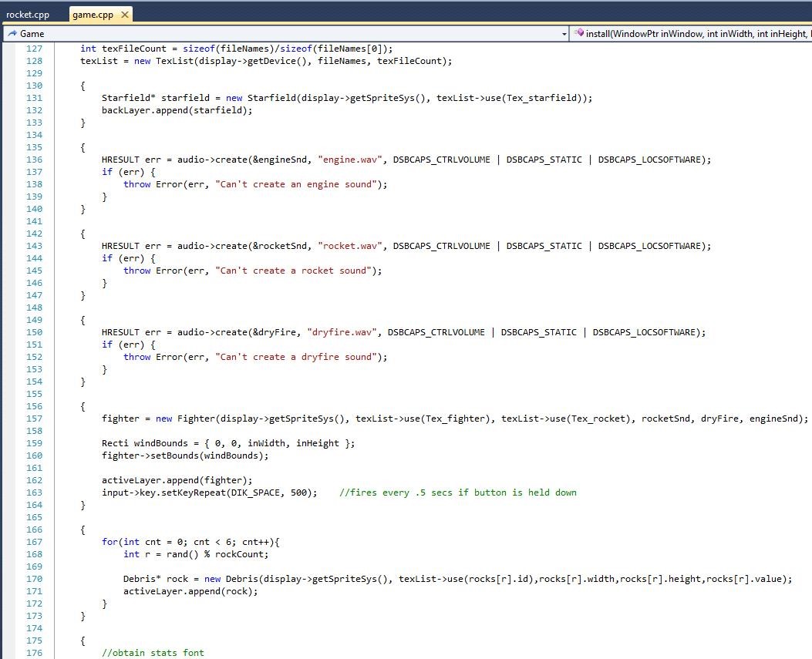Click breakpoint margin beside line 157
The width and height of the screenshot is (812, 659).
pos(8,419)
